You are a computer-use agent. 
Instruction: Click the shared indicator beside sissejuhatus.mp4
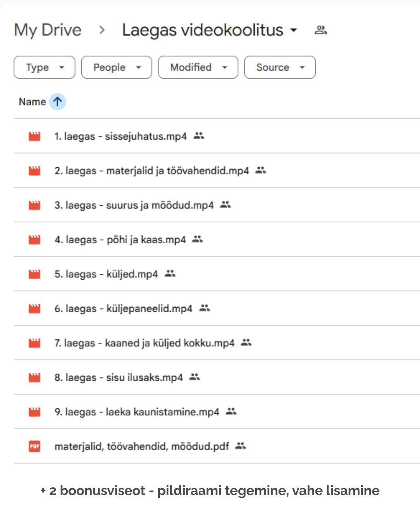click(x=199, y=136)
